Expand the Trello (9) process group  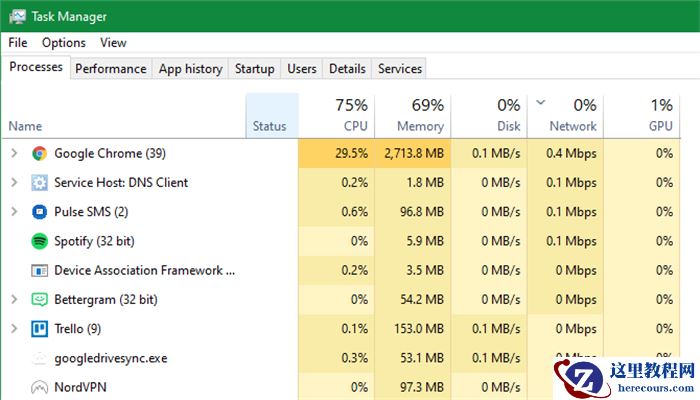pos(14,329)
